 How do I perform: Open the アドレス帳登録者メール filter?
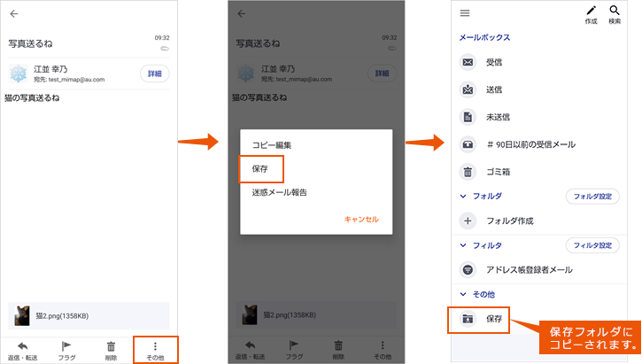tap(530, 269)
